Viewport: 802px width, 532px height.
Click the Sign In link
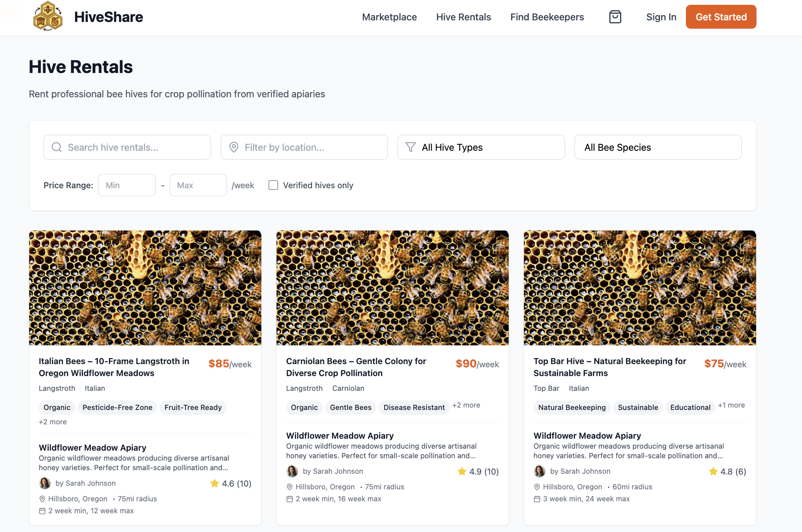(661, 17)
